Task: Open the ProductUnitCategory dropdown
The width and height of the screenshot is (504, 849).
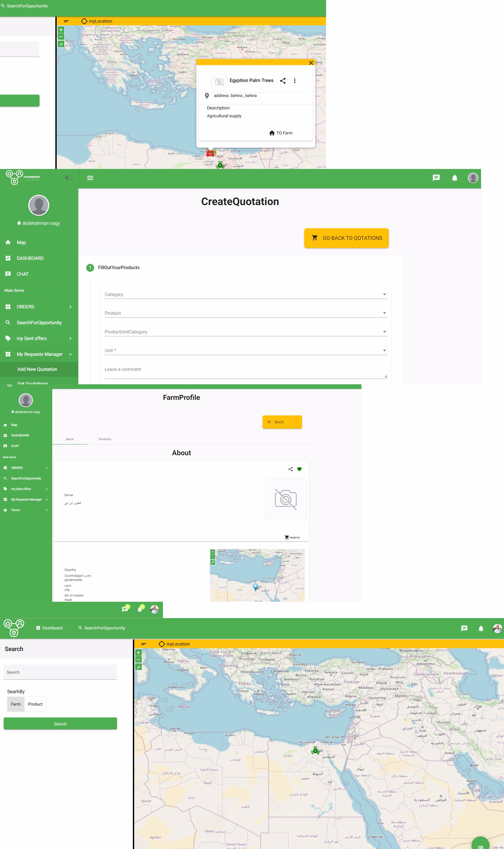Action: coord(245,332)
